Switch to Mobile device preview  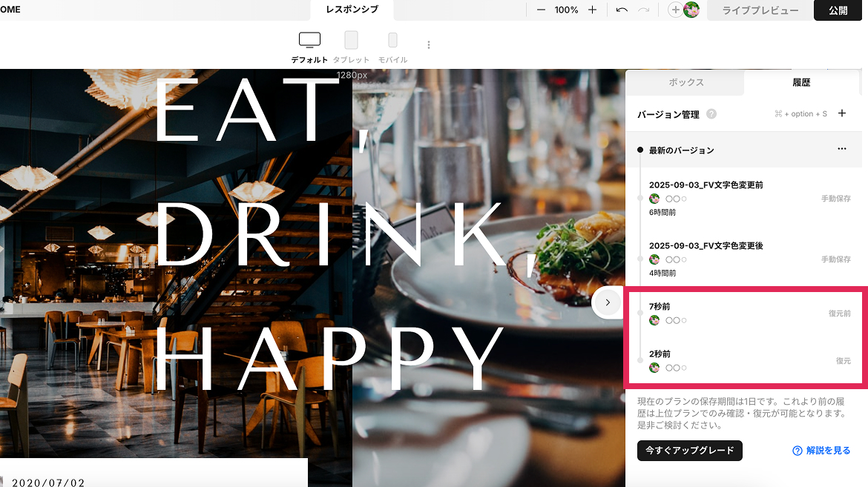click(392, 40)
